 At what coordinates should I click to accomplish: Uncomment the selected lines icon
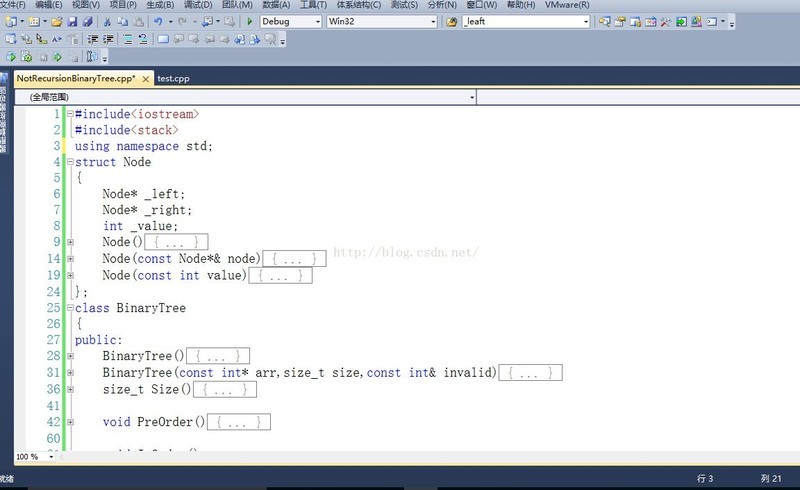click(143, 39)
